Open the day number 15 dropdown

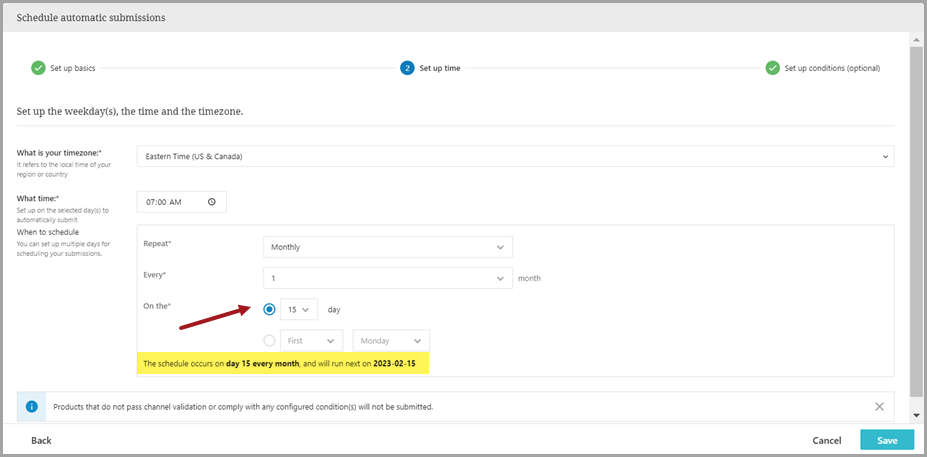tap(299, 310)
